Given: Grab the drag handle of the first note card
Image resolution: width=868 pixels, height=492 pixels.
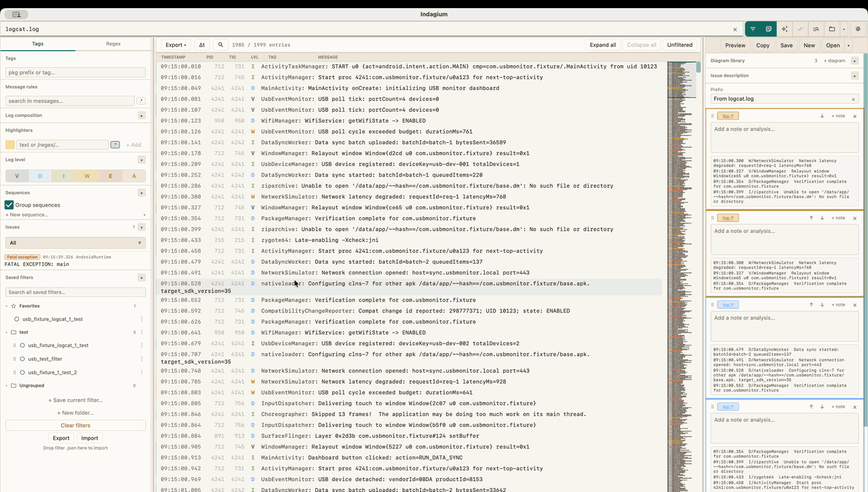Looking at the screenshot, I should click(712, 116).
